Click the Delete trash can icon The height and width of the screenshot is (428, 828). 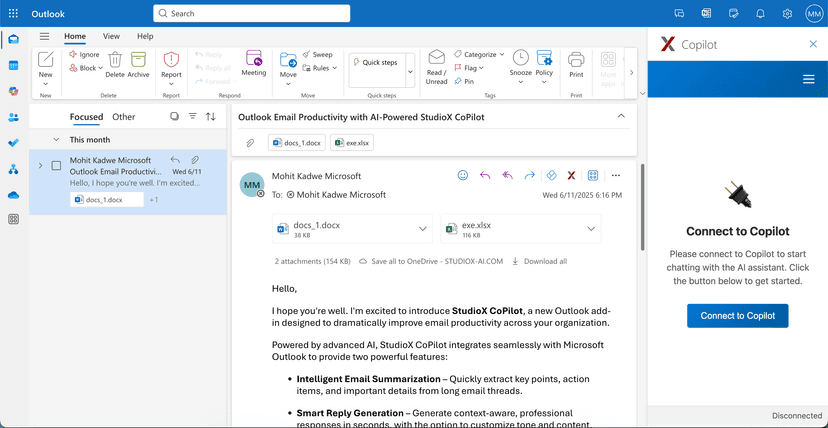coord(115,62)
